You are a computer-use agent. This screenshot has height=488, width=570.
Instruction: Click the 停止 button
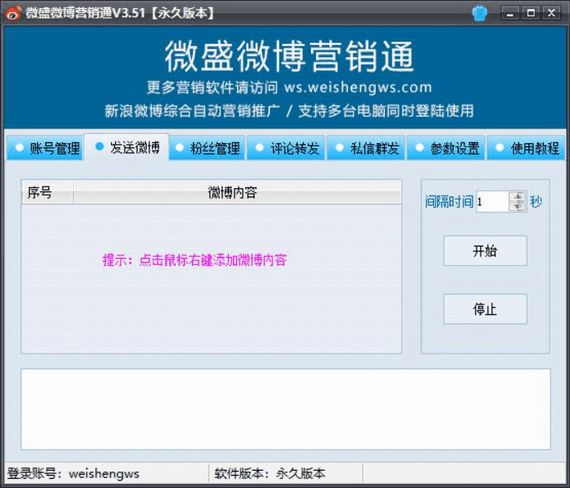point(485,309)
